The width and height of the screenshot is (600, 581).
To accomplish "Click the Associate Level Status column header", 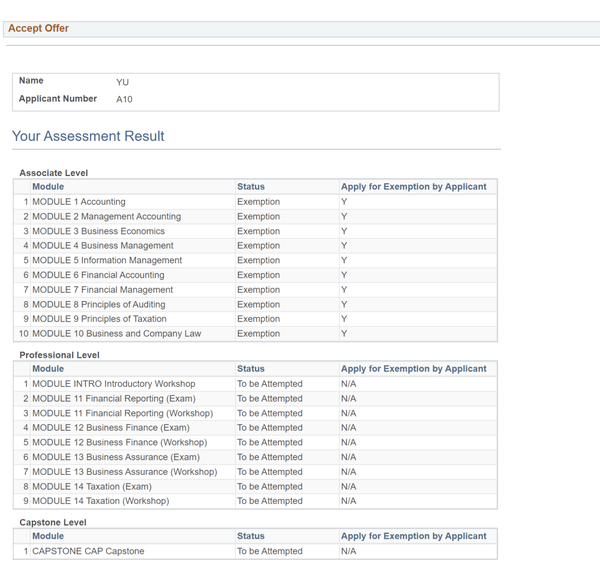I will (x=251, y=187).
